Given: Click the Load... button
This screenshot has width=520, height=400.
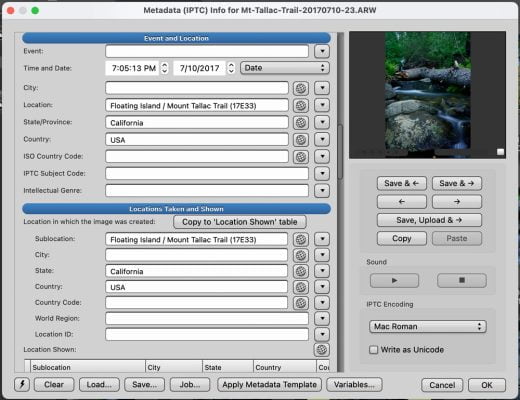Looking at the screenshot, I should point(99,385).
